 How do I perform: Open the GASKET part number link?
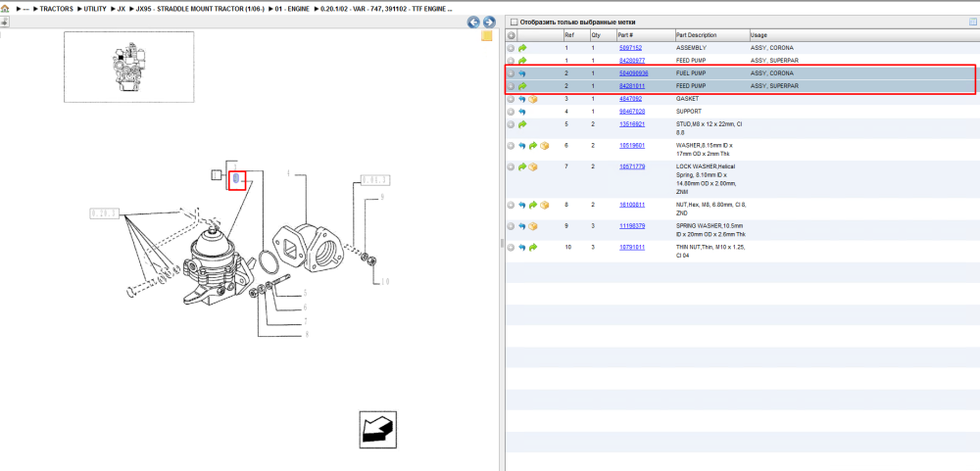pyautogui.click(x=630, y=99)
